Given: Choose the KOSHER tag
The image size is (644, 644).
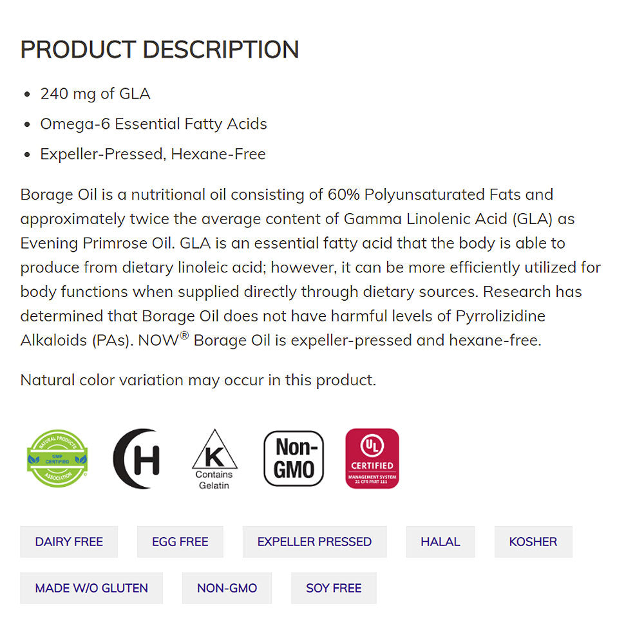Looking at the screenshot, I should (533, 542).
